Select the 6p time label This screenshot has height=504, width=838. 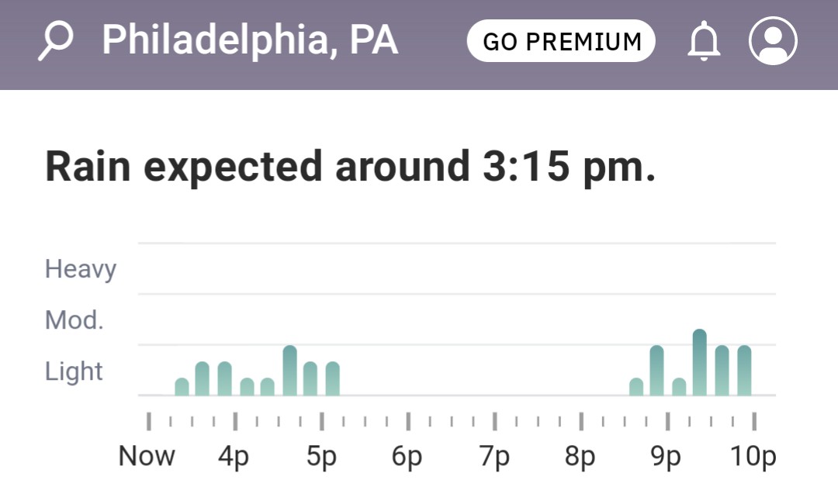407,457
